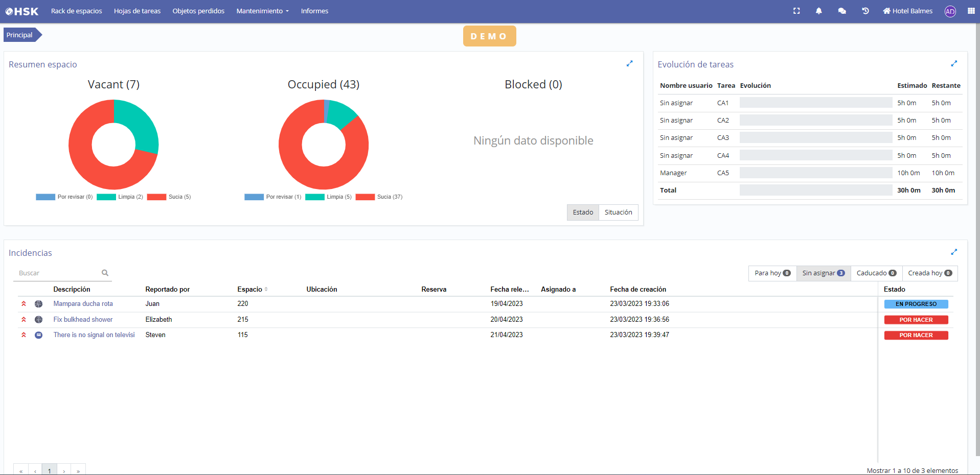980x475 pixels.
Task: Open the Informes menu item
Action: pos(314,11)
